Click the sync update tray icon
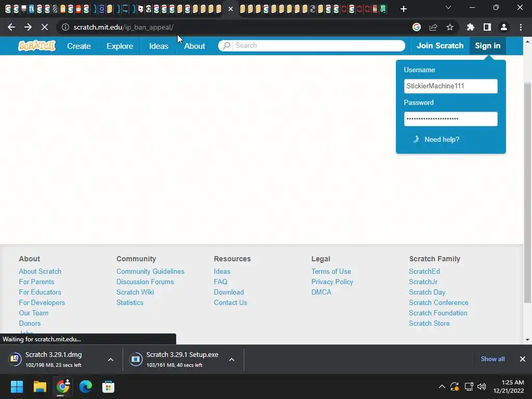Viewport: 532px width, 399px height. click(x=455, y=387)
